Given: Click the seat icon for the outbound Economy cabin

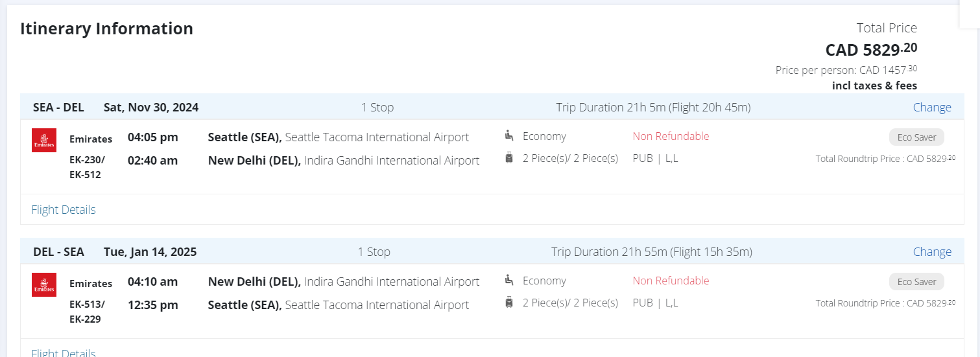Looking at the screenshot, I should tap(509, 135).
